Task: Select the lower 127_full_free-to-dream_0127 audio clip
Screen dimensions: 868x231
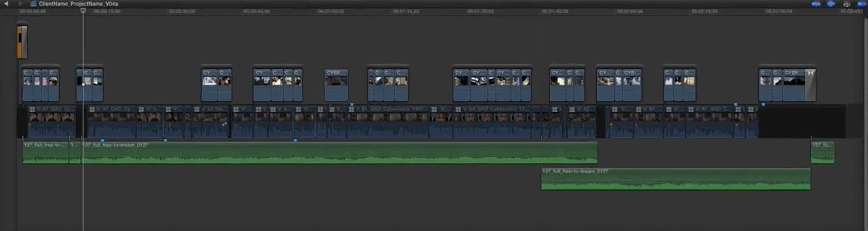Action: (676, 179)
